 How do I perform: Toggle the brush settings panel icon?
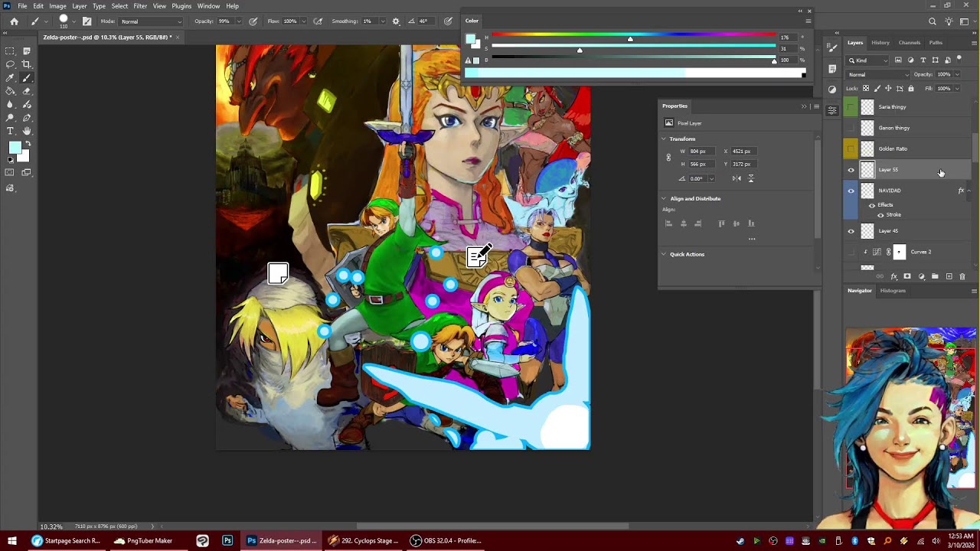(x=87, y=21)
